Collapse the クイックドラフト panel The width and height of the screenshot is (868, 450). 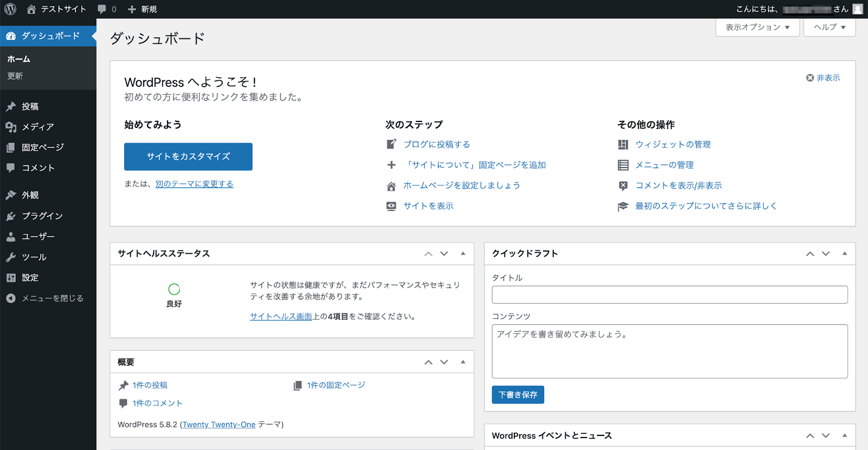(x=845, y=253)
